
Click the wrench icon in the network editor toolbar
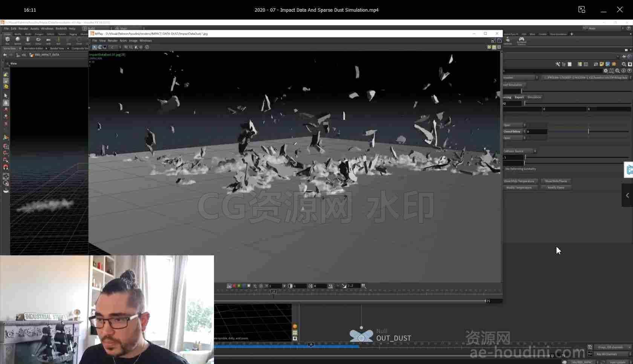558,64
